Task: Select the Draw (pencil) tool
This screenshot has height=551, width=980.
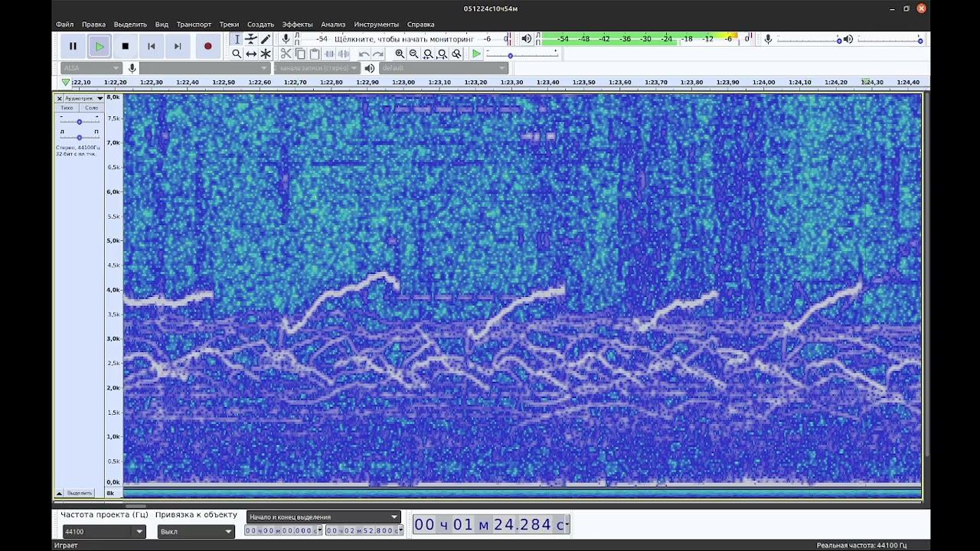Action: (266, 39)
